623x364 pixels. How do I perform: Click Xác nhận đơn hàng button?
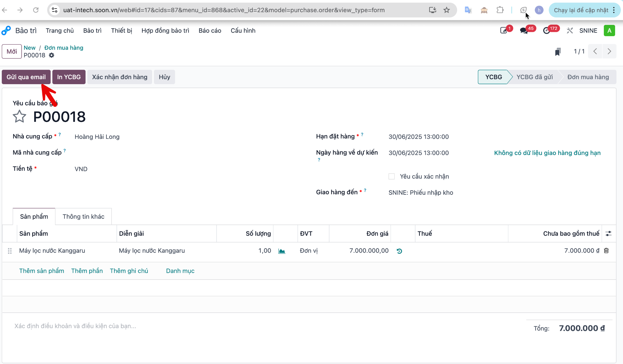point(120,77)
